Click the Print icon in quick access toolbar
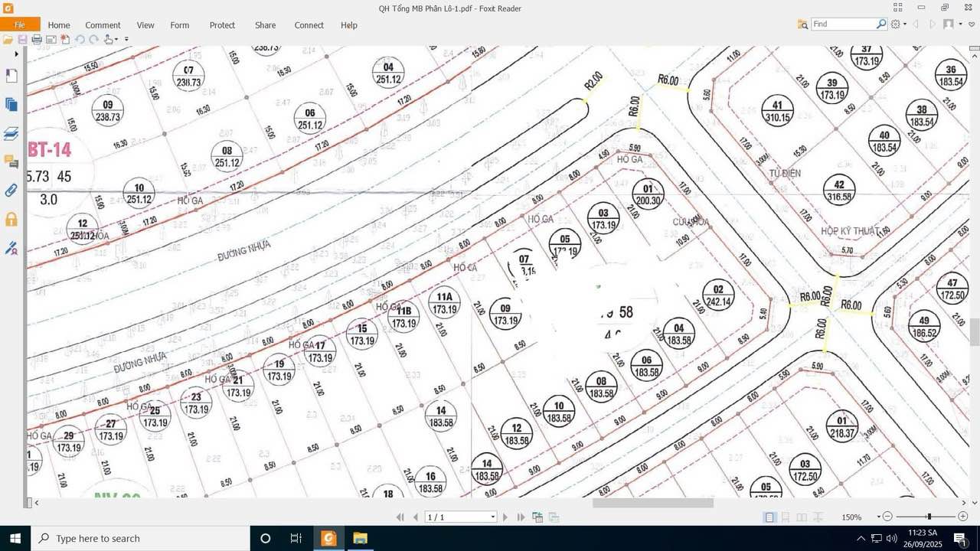 [37, 38]
